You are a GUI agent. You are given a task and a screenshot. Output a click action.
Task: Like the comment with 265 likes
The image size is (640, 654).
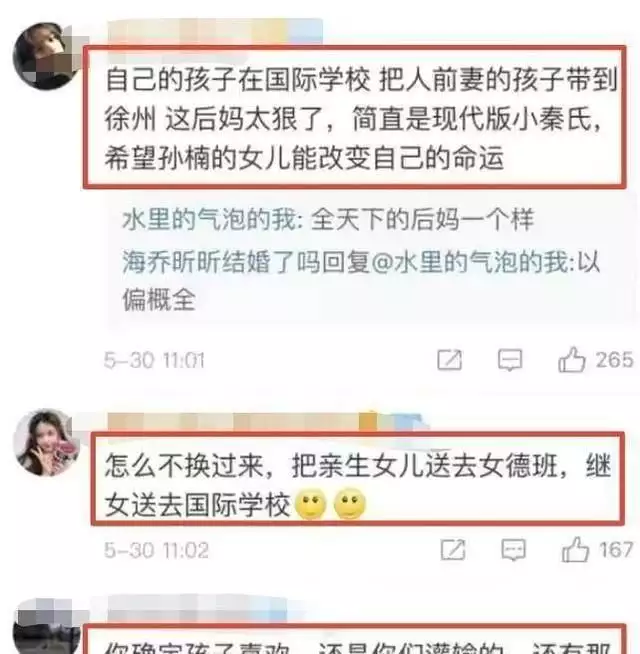[572, 360]
